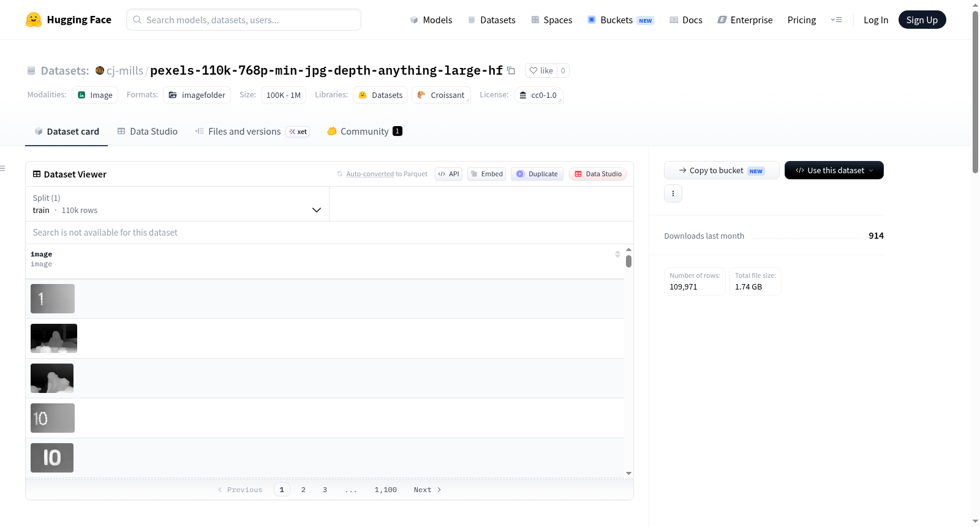This screenshot has height=527, width=980.
Task: Click the Embed button
Action: [486, 174]
